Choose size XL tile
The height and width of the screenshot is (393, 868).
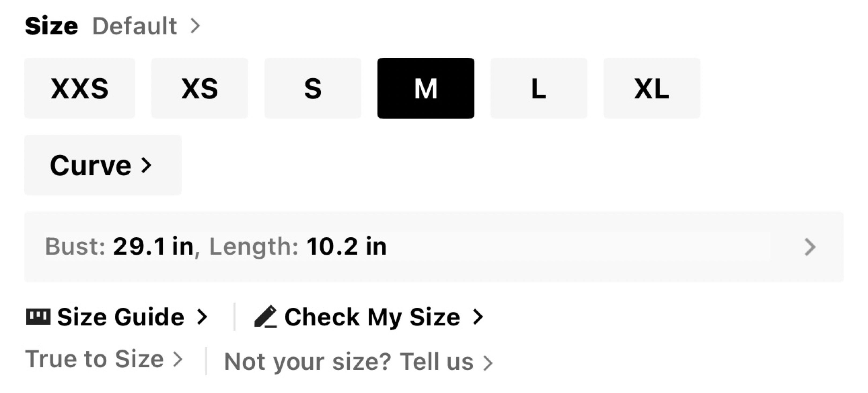pyautogui.click(x=652, y=88)
